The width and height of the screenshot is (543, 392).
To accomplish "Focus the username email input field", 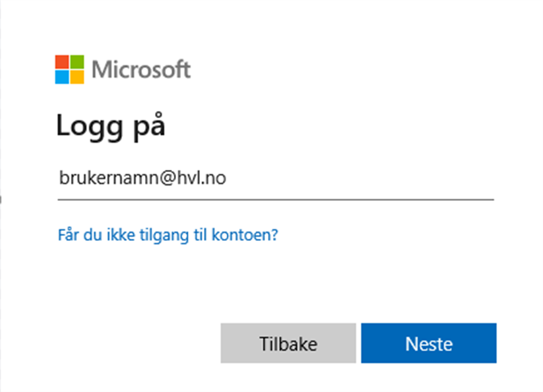I will click(x=275, y=179).
